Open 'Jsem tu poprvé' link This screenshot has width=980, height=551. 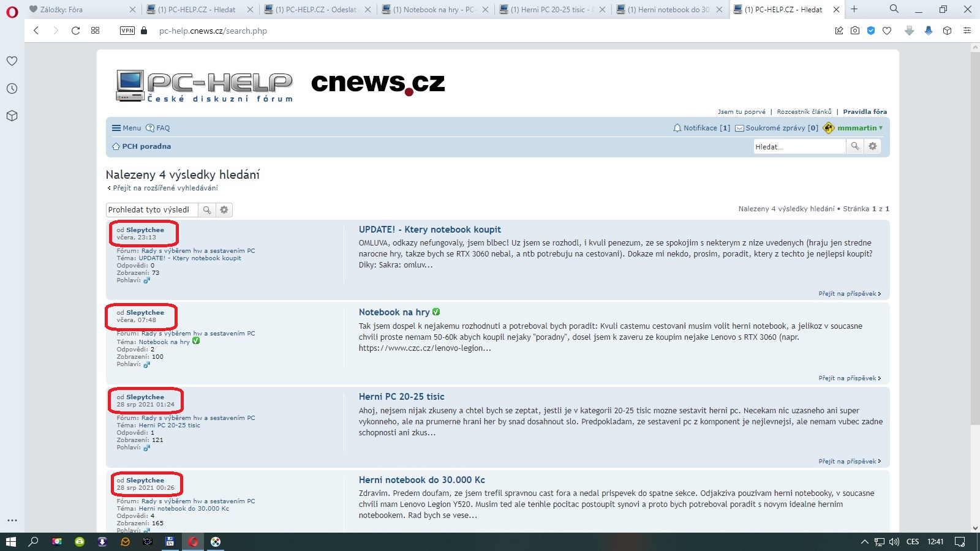tap(742, 112)
